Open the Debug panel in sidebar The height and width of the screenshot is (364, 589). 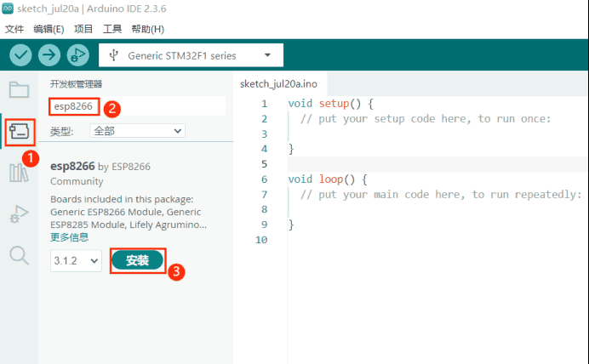19,214
